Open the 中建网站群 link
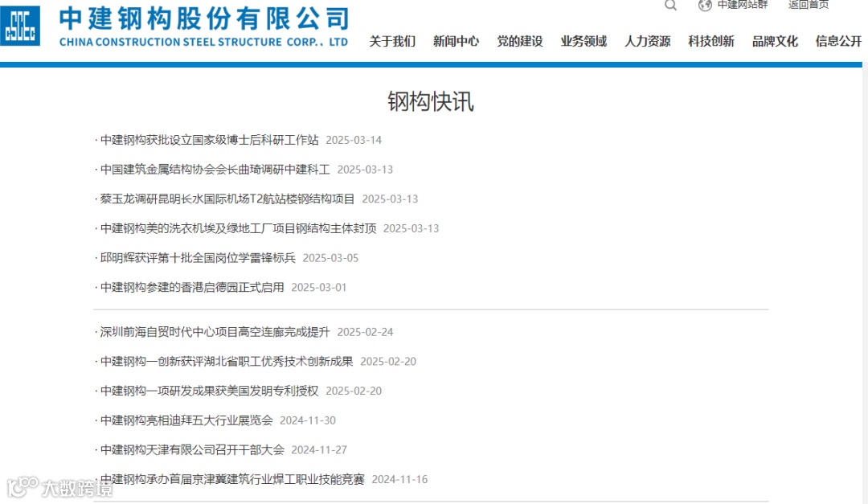This screenshot has height=504, width=868. [x=743, y=5]
